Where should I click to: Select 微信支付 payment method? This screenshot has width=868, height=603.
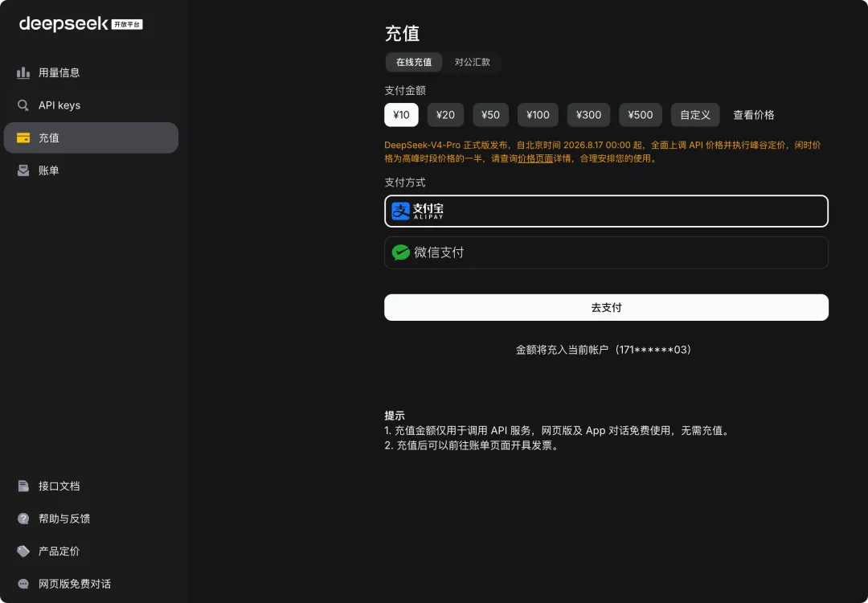tap(606, 252)
